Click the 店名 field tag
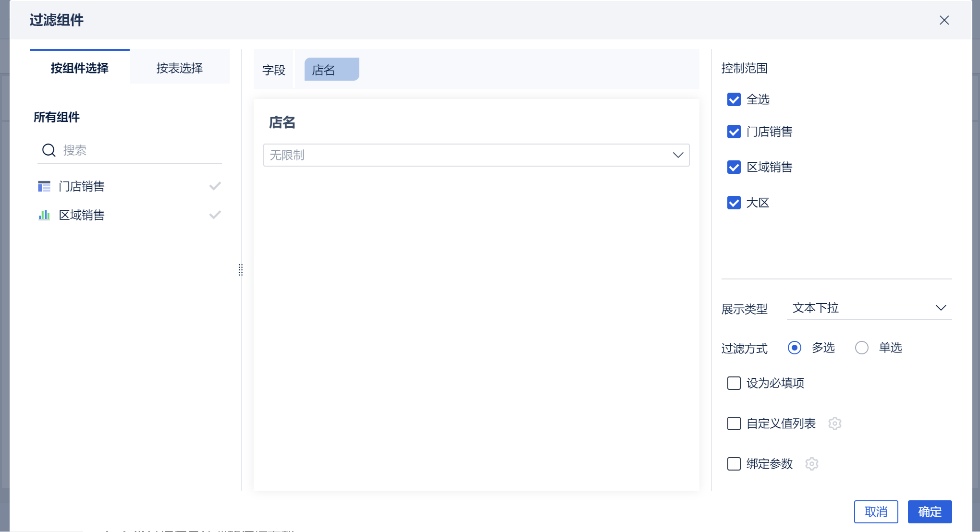Viewport: 980px width, 532px height. [x=331, y=70]
